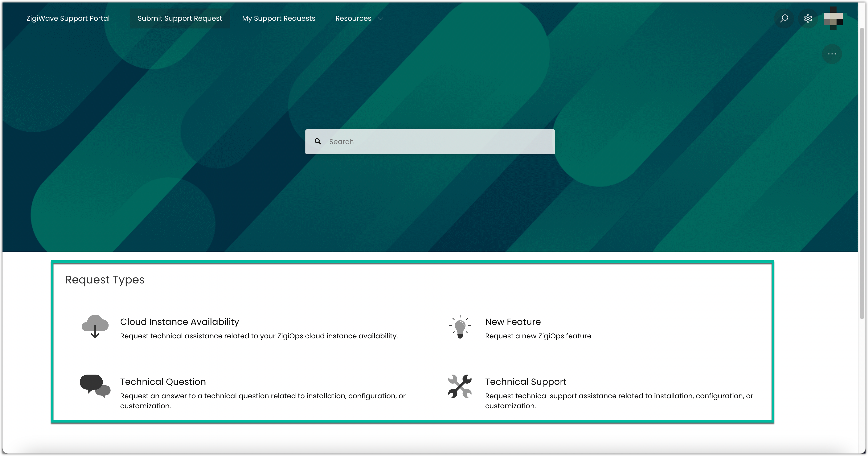Click the three-dots more options button
The image size is (868, 456).
[832, 54]
